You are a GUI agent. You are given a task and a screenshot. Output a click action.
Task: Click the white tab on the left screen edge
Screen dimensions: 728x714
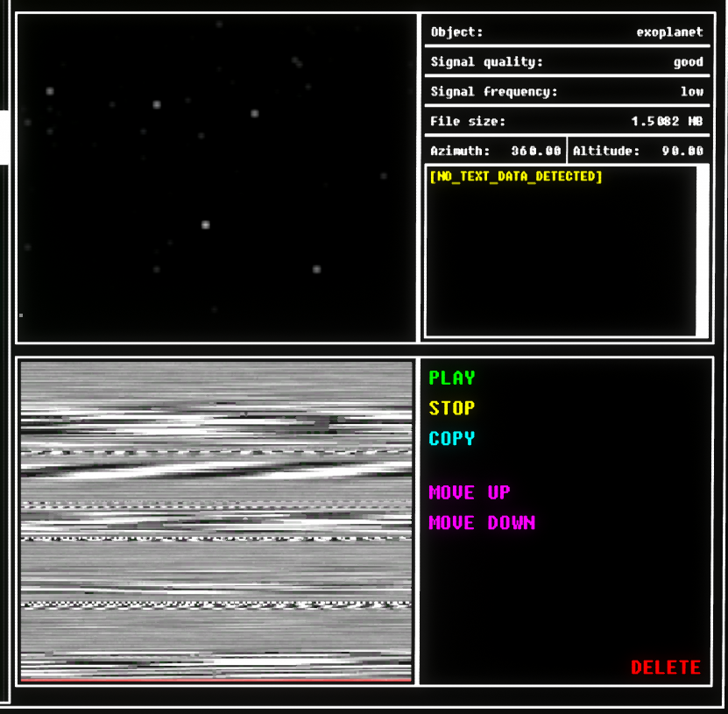pyautogui.click(x=4, y=138)
